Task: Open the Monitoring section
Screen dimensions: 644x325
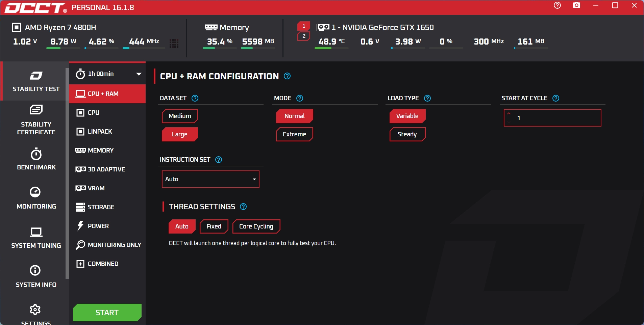Action: tap(36, 198)
